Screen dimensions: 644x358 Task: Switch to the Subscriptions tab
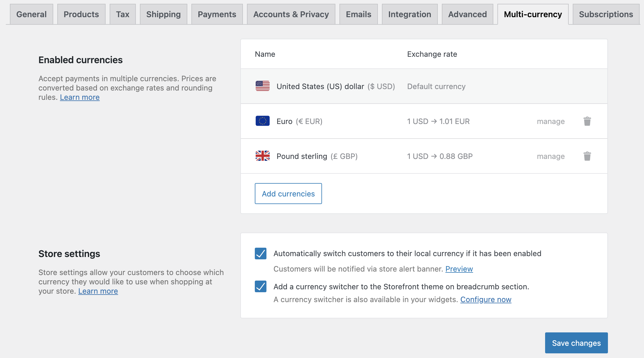click(606, 14)
